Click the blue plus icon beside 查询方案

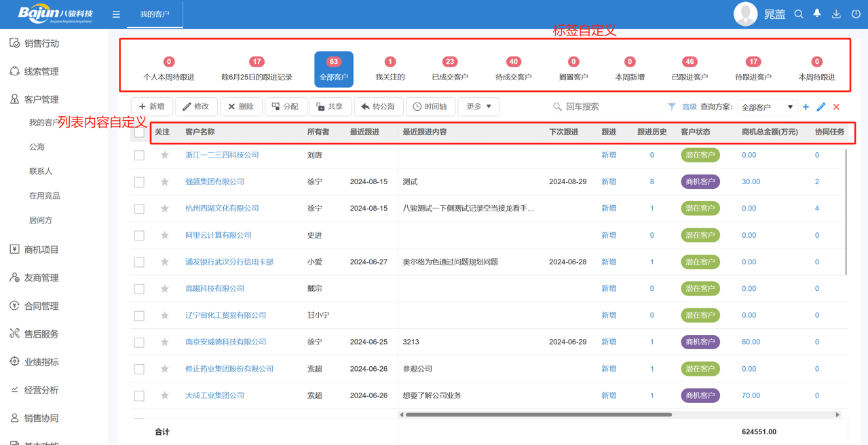click(x=806, y=107)
